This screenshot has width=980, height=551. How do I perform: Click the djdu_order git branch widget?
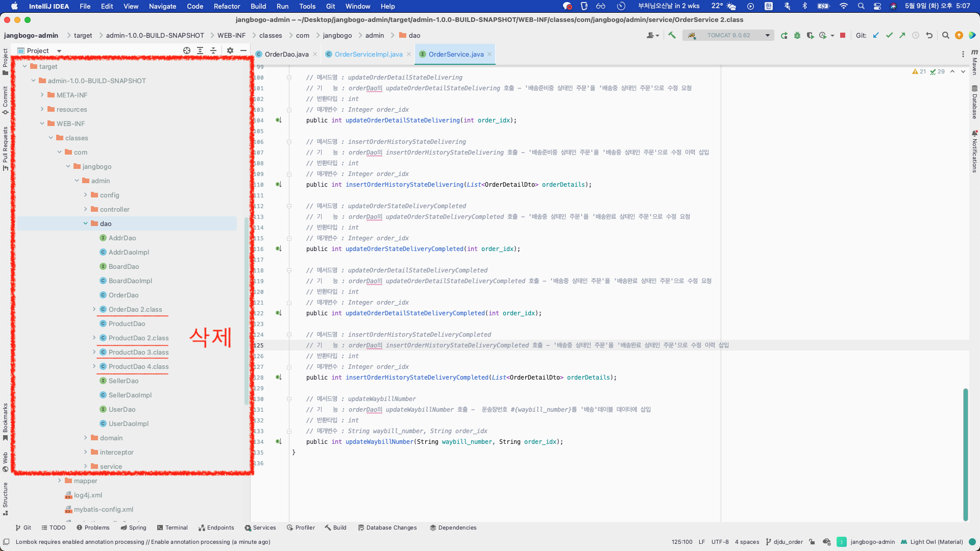[785, 542]
